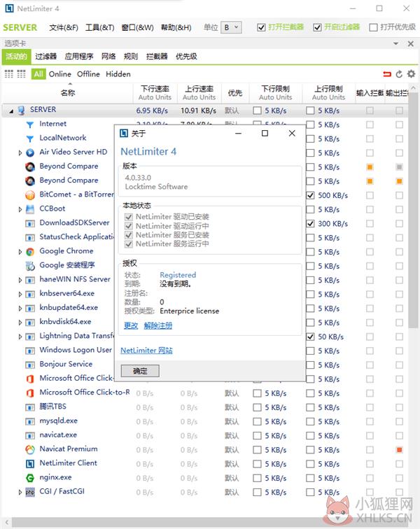Switch to the 应用程序 tab
Screen dimensions: 420x529
click(x=79, y=57)
